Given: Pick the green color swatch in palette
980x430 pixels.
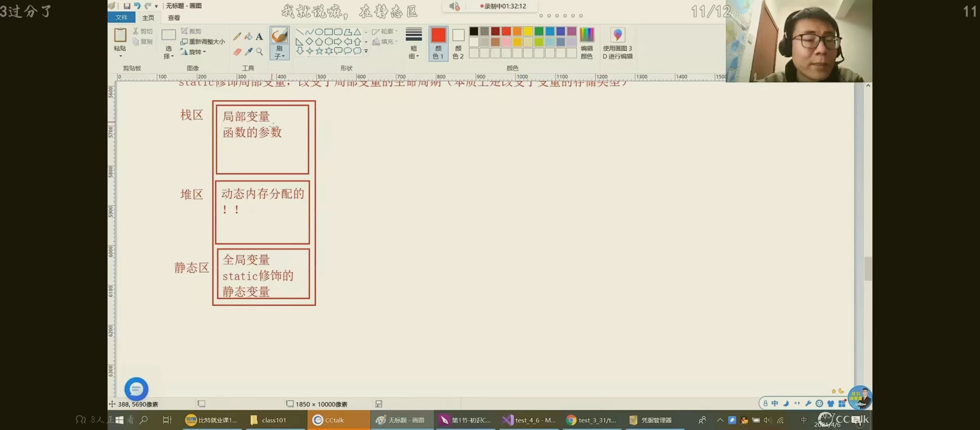Looking at the screenshot, I should pyautogui.click(x=539, y=31).
